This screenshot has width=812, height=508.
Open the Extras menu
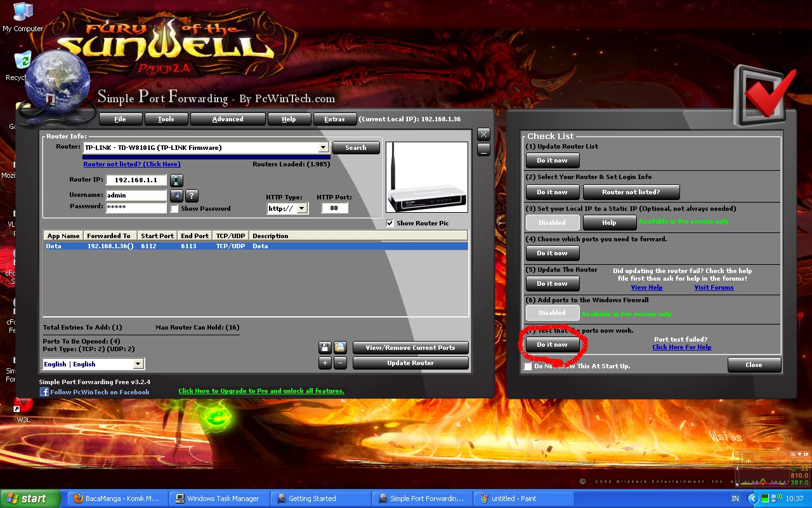point(334,119)
